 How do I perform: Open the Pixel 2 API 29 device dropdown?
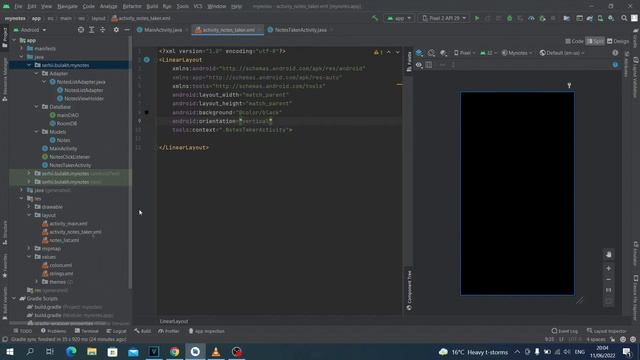444,18
